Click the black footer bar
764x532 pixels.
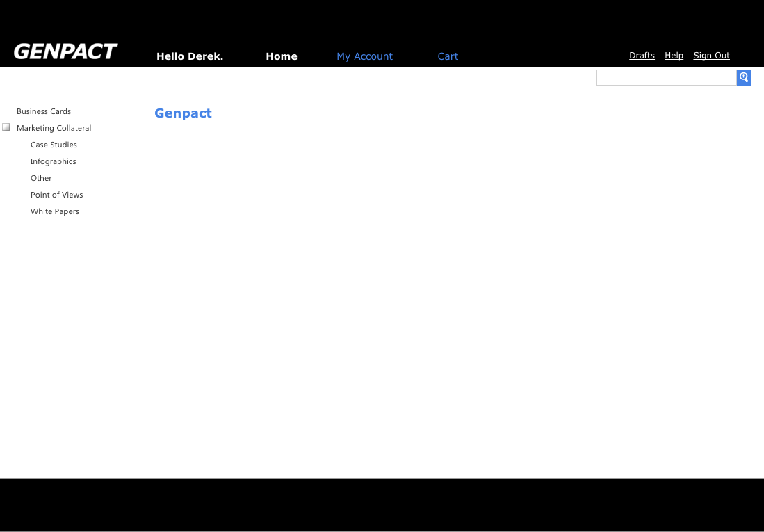click(x=382, y=504)
